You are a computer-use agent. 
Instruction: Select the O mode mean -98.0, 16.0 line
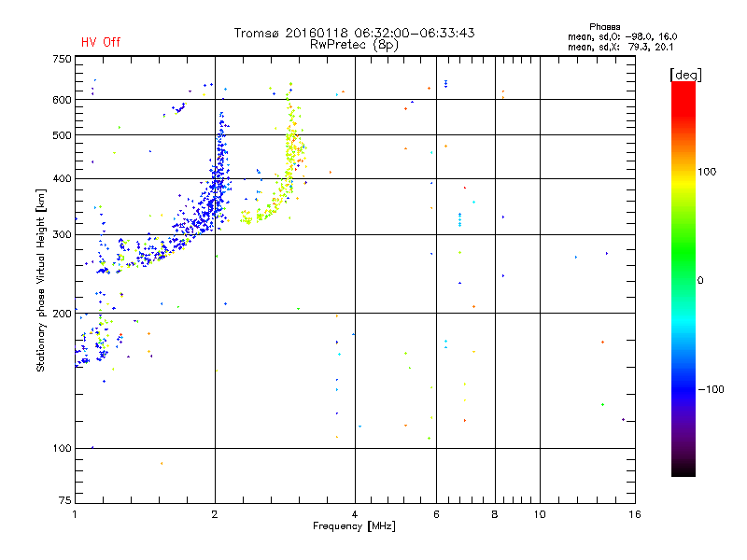(x=622, y=36)
